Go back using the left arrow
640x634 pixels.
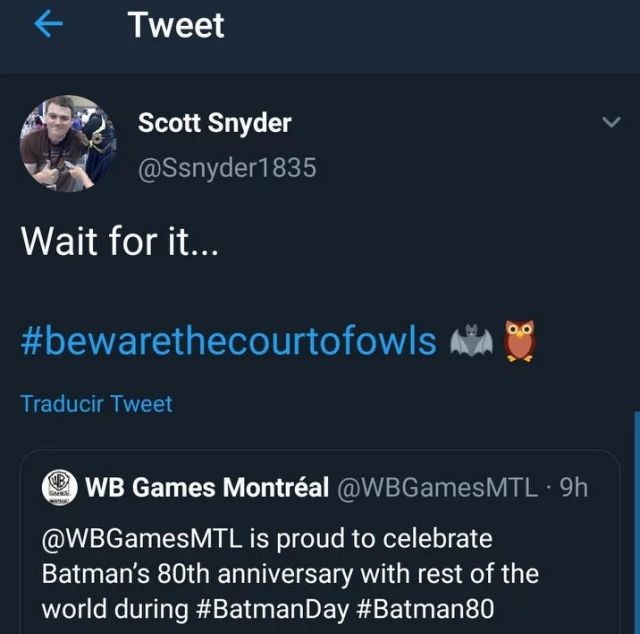point(48,27)
